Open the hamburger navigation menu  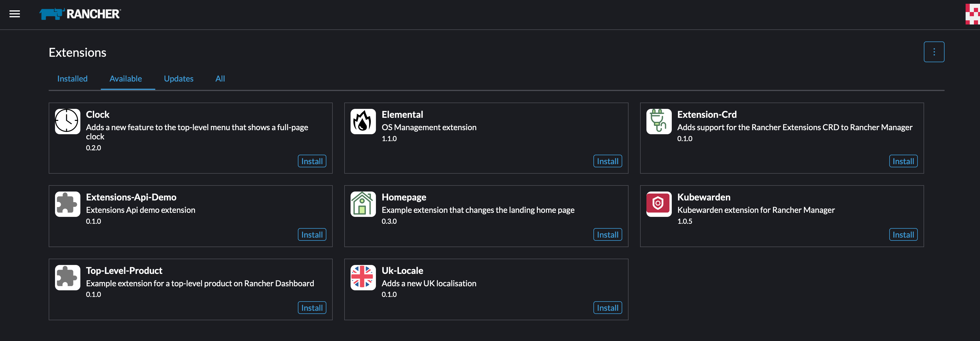pyautogui.click(x=14, y=14)
